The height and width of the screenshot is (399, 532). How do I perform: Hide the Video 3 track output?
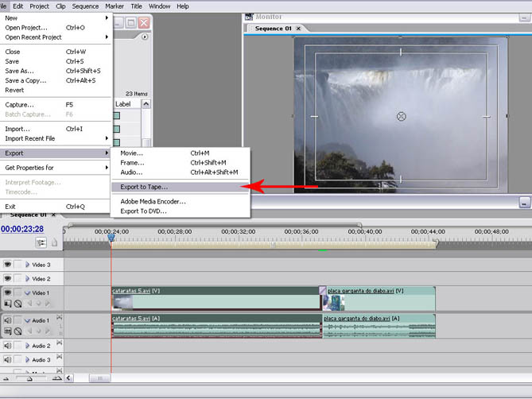pos(7,265)
